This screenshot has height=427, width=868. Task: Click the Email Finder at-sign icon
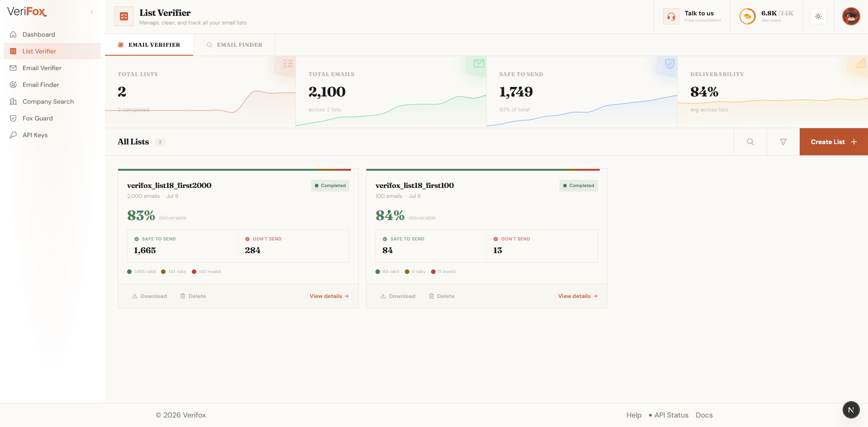[13, 85]
